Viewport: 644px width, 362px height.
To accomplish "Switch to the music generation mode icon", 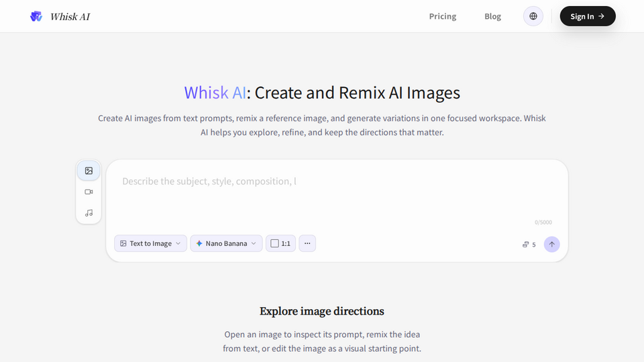I will (89, 213).
